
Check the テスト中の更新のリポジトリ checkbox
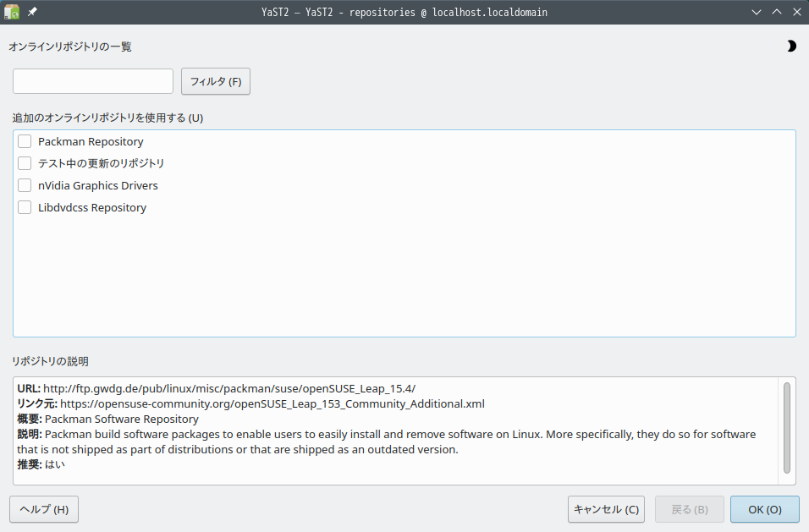25,163
